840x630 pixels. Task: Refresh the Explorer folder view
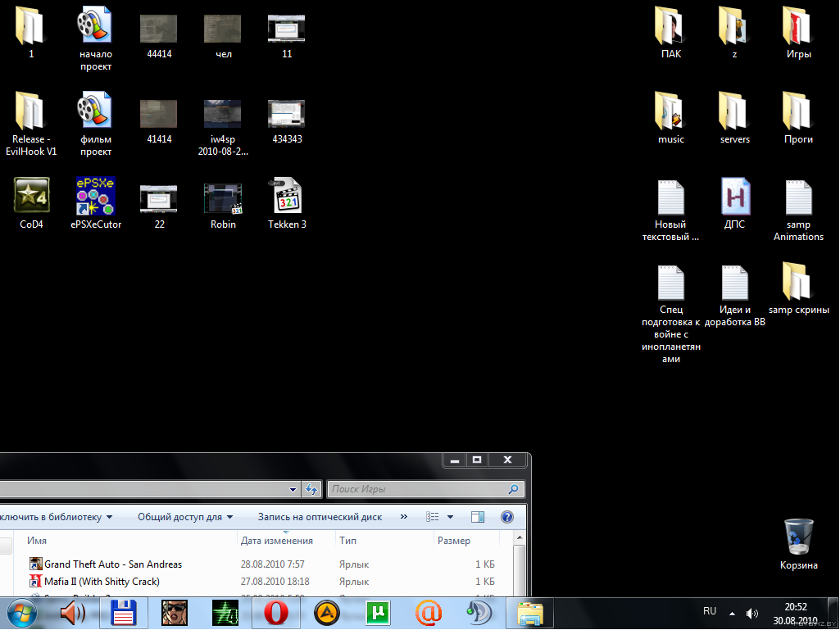pos(311,489)
